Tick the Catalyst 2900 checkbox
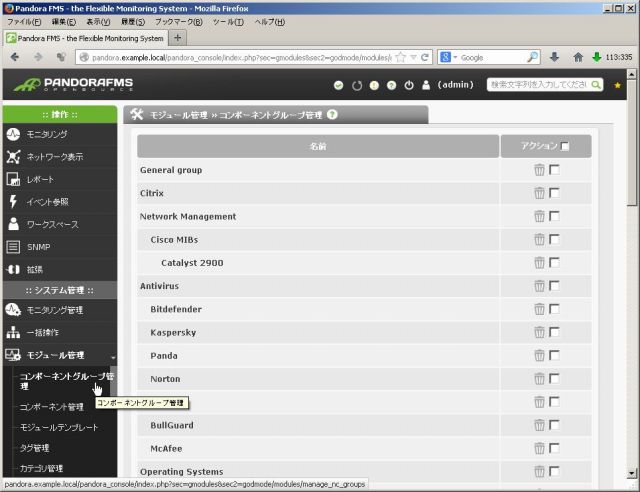 click(x=554, y=263)
